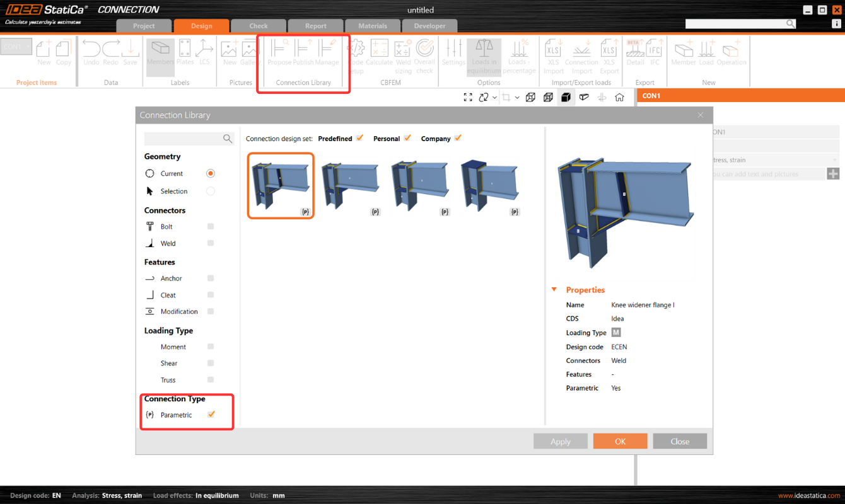
Task: Open the Plates labels tool
Action: [x=185, y=55]
